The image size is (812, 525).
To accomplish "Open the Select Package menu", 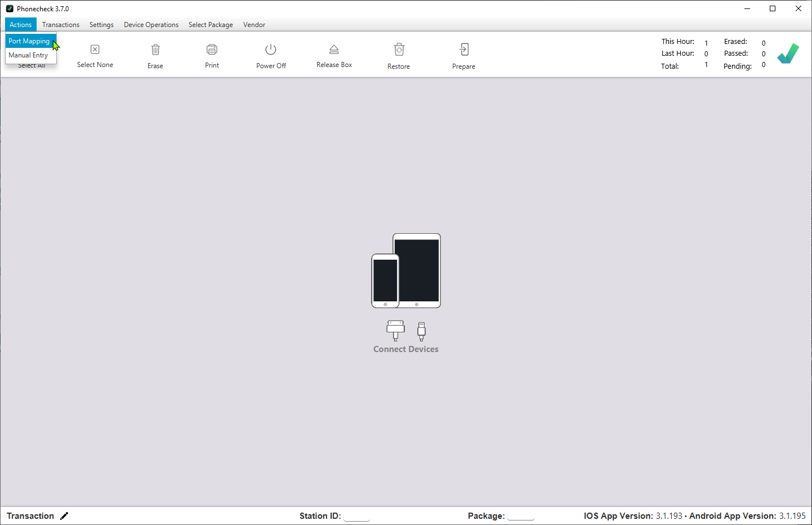I will click(211, 25).
